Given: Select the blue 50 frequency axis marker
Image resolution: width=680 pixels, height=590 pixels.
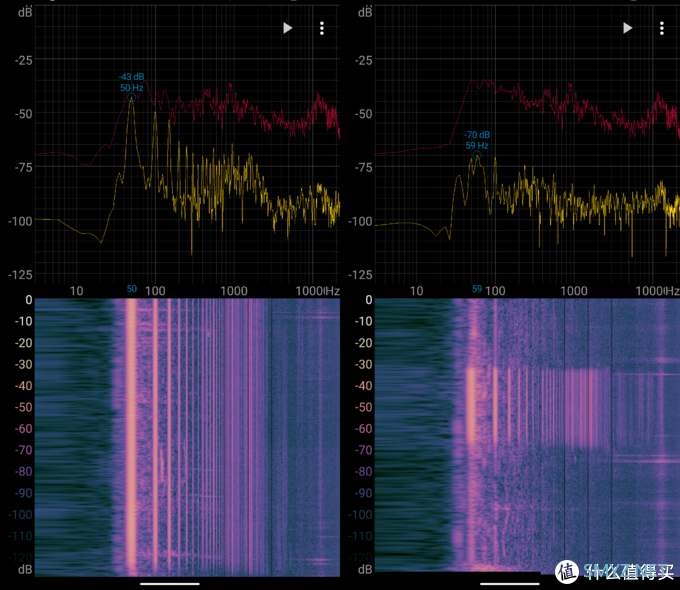Looking at the screenshot, I should (131, 289).
